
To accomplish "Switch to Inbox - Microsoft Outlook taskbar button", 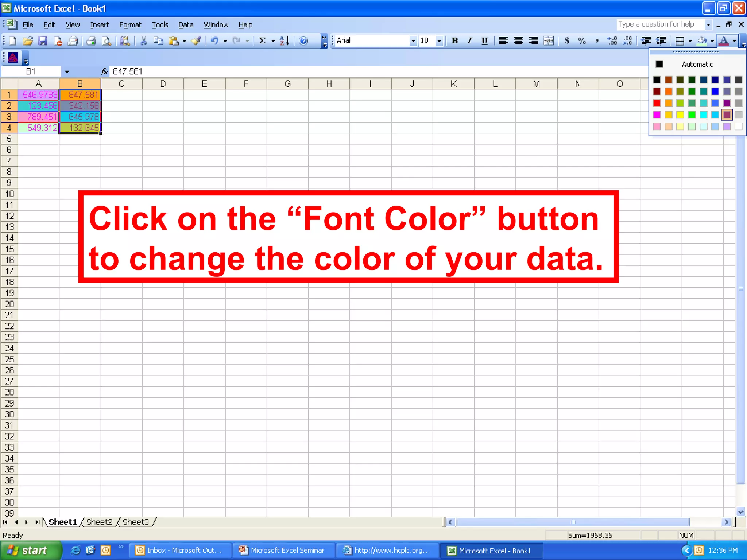I will pos(180,551).
